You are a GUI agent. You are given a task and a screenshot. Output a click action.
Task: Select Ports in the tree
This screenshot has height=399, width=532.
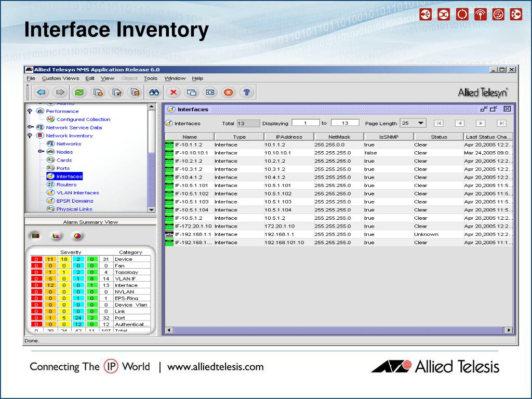[63, 168]
